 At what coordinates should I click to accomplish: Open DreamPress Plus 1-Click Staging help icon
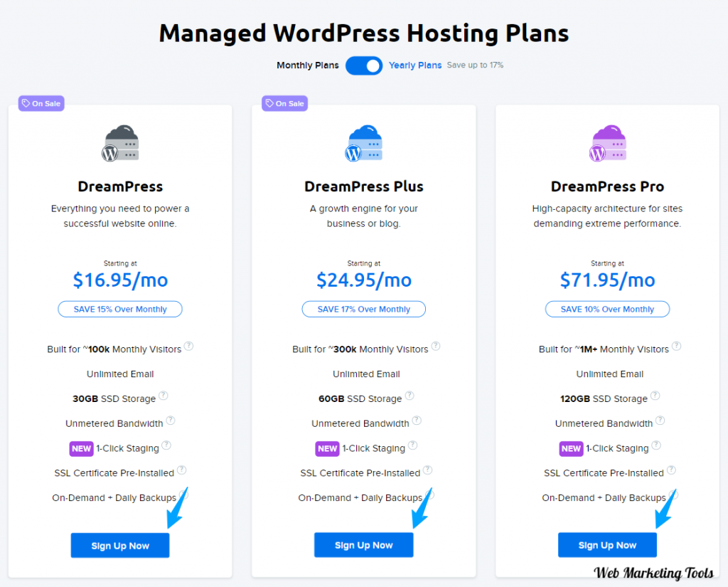tap(412, 445)
